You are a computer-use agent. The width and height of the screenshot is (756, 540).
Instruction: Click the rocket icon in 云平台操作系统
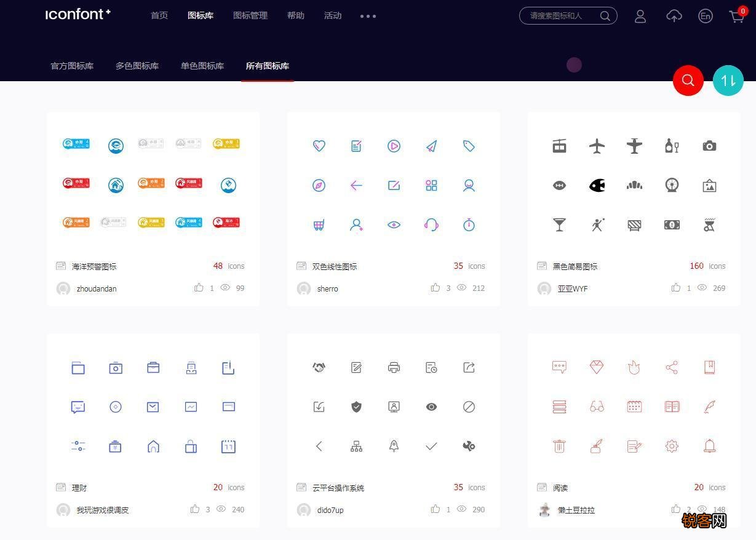point(394,446)
